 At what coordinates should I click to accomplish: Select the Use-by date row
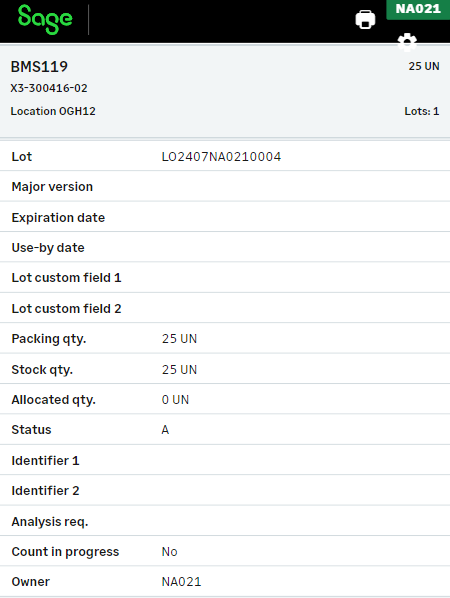[225, 247]
